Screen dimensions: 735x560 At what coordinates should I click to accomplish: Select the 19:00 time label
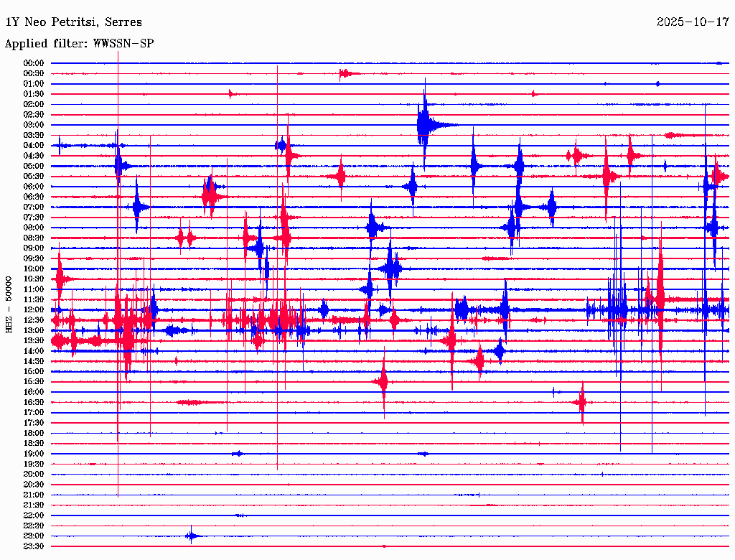[x=34, y=454]
